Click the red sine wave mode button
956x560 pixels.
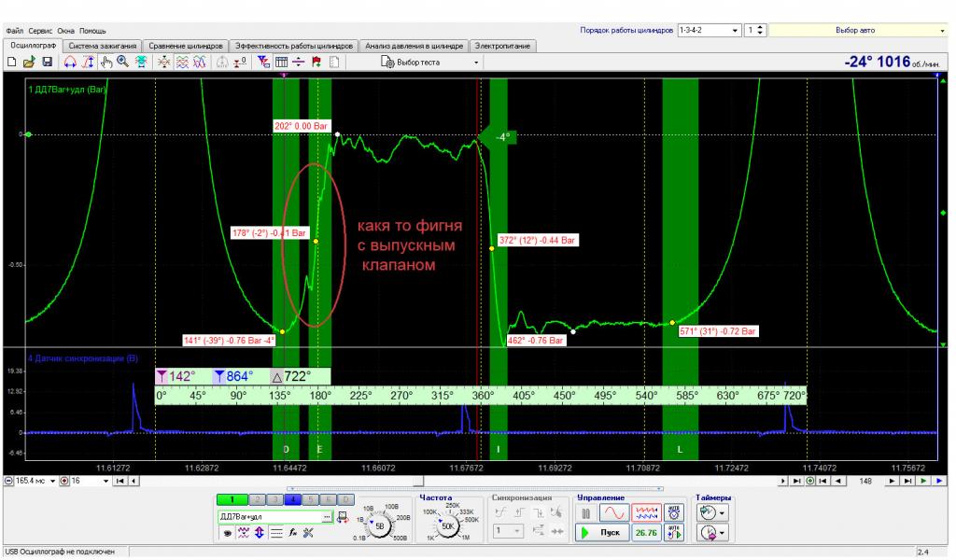click(x=613, y=513)
